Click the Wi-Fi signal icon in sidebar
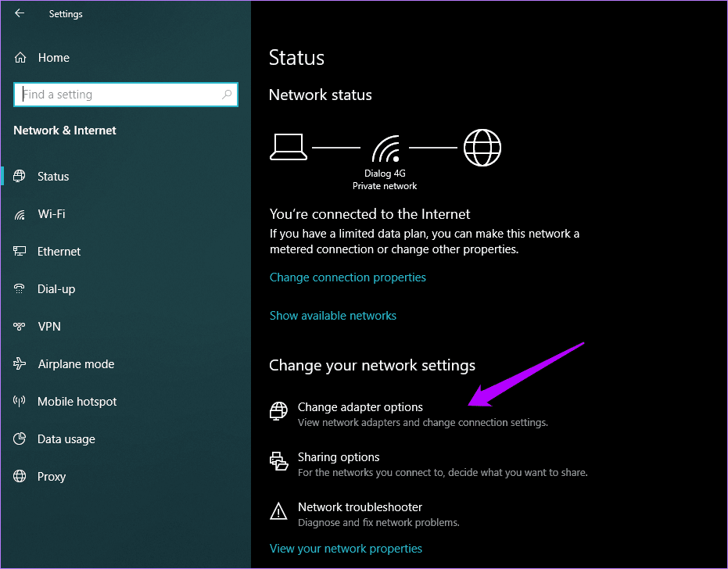The image size is (728, 569). point(20,214)
